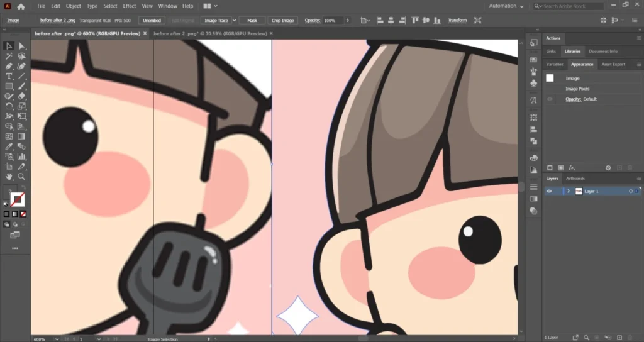The width and height of the screenshot is (644, 342).
Task: Select the Direct Selection tool
Action: pyautogui.click(x=21, y=46)
